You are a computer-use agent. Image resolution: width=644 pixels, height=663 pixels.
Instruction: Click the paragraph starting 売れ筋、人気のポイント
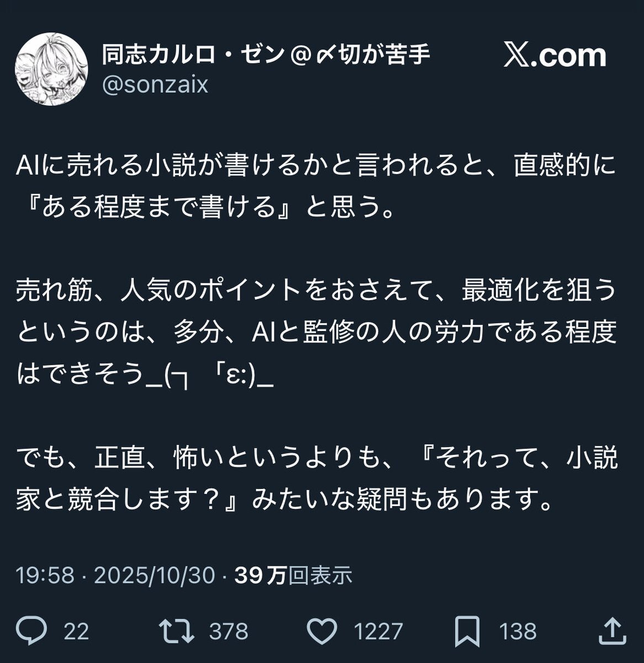(x=316, y=333)
